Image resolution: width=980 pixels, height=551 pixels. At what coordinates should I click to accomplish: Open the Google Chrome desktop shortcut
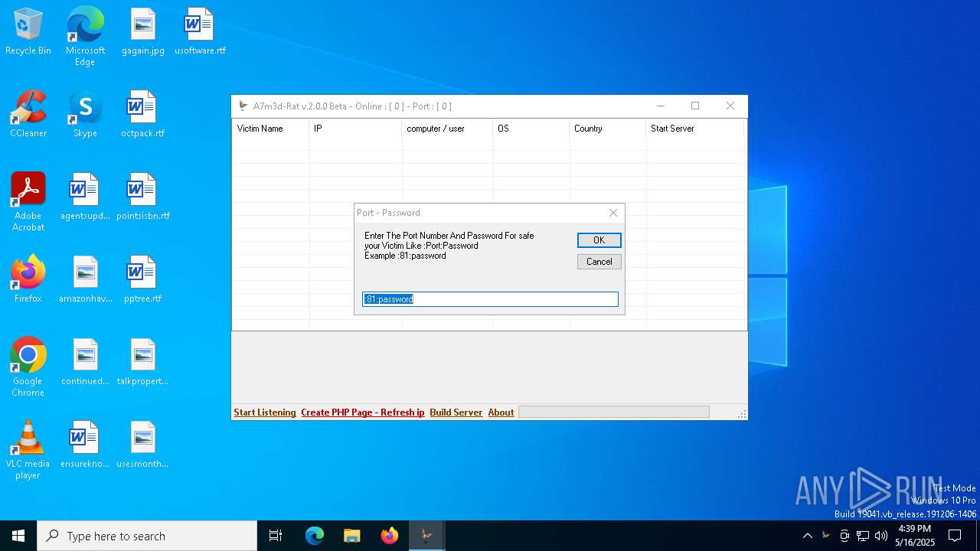28,367
